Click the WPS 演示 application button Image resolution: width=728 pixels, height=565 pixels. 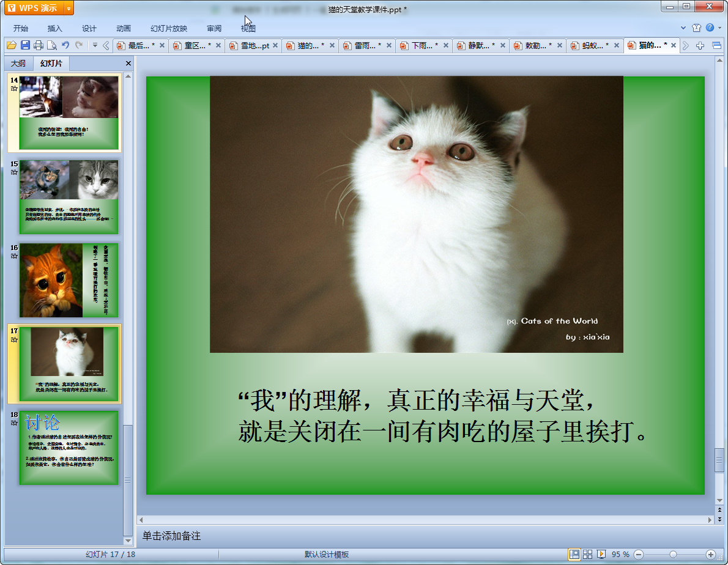(x=34, y=9)
